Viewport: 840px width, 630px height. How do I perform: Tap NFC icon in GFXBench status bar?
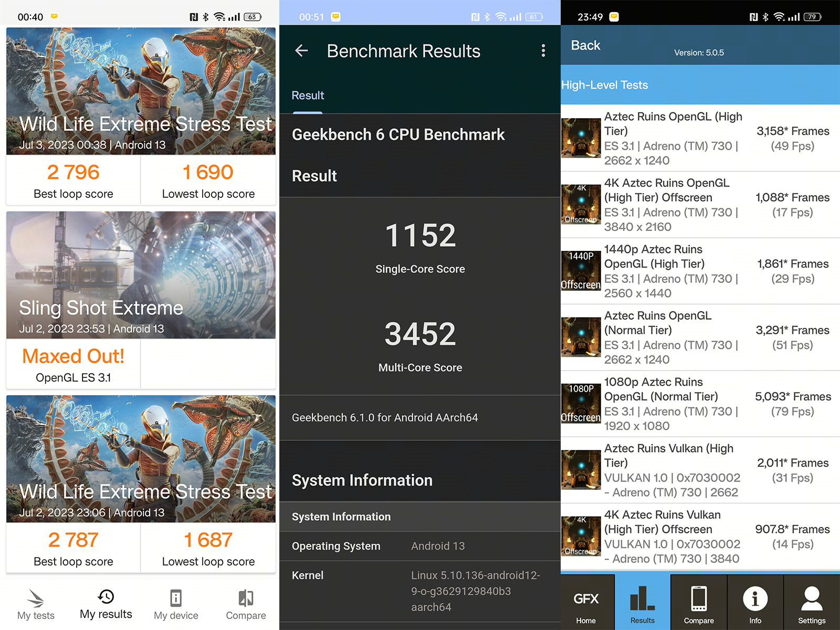(x=754, y=17)
